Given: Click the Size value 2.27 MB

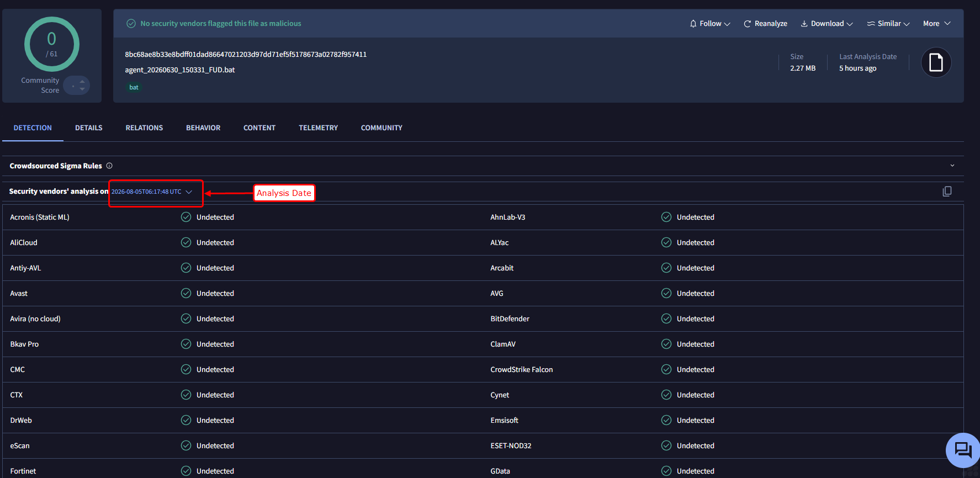Looking at the screenshot, I should 803,68.
